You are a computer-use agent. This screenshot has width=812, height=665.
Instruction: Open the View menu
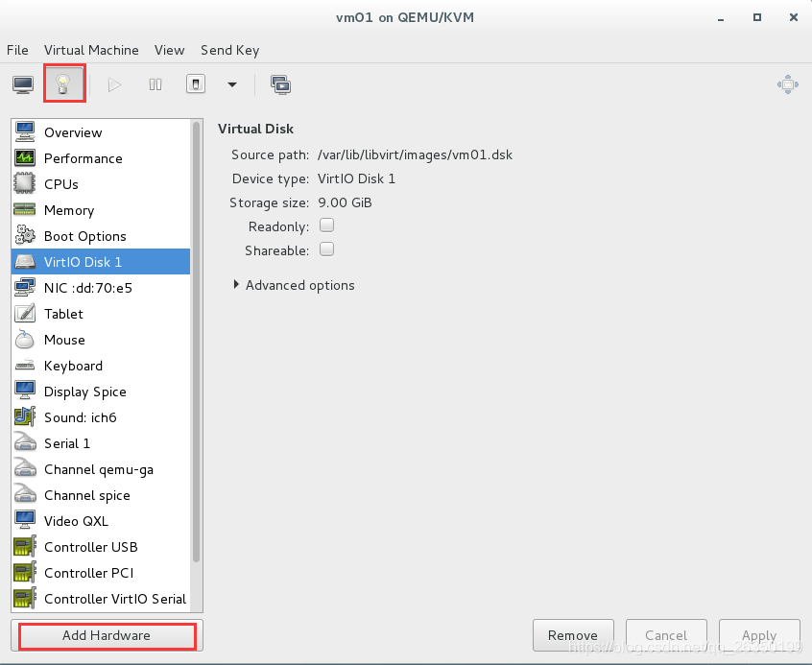pyautogui.click(x=169, y=50)
